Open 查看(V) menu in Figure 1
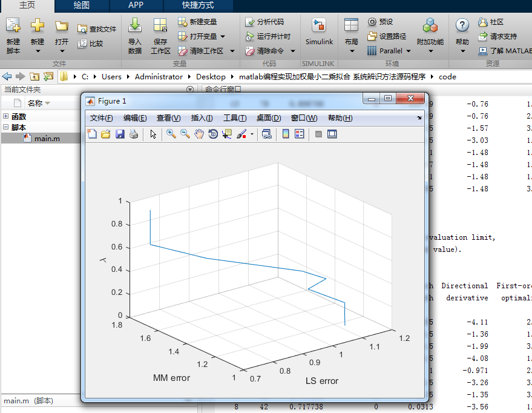This screenshot has height=413, width=532. pos(169,118)
